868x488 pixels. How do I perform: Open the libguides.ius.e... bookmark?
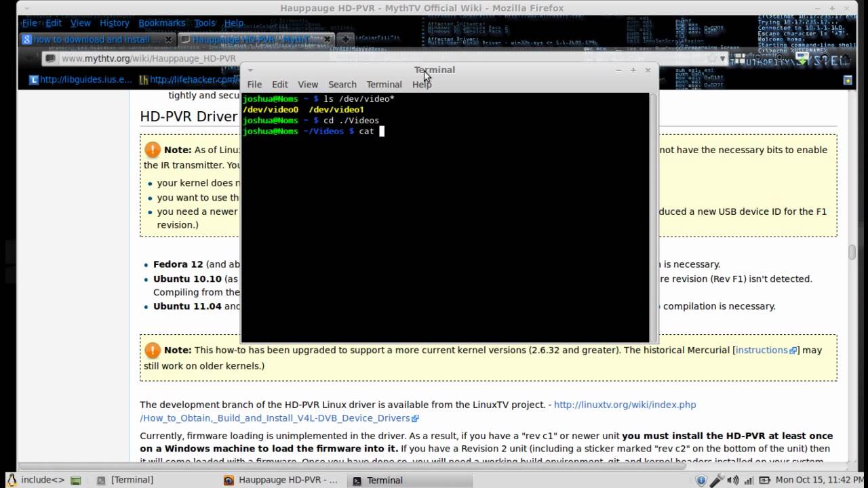[81, 80]
